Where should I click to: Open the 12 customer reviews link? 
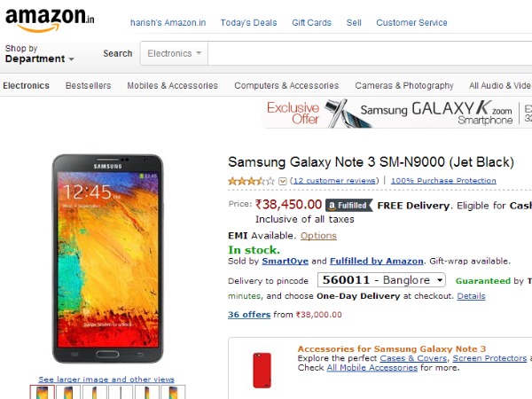pos(334,181)
